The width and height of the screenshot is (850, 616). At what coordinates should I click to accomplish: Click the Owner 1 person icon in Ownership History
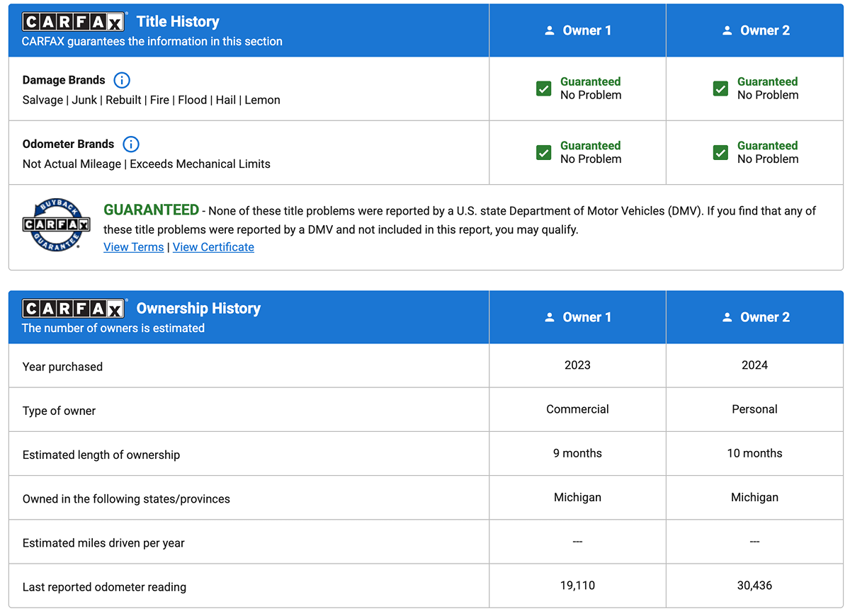pos(550,317)
